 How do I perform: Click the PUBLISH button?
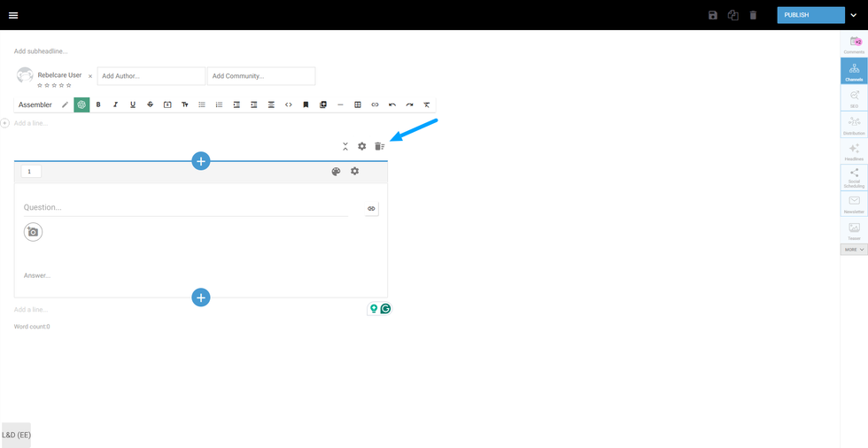click(x=811, y=15)
